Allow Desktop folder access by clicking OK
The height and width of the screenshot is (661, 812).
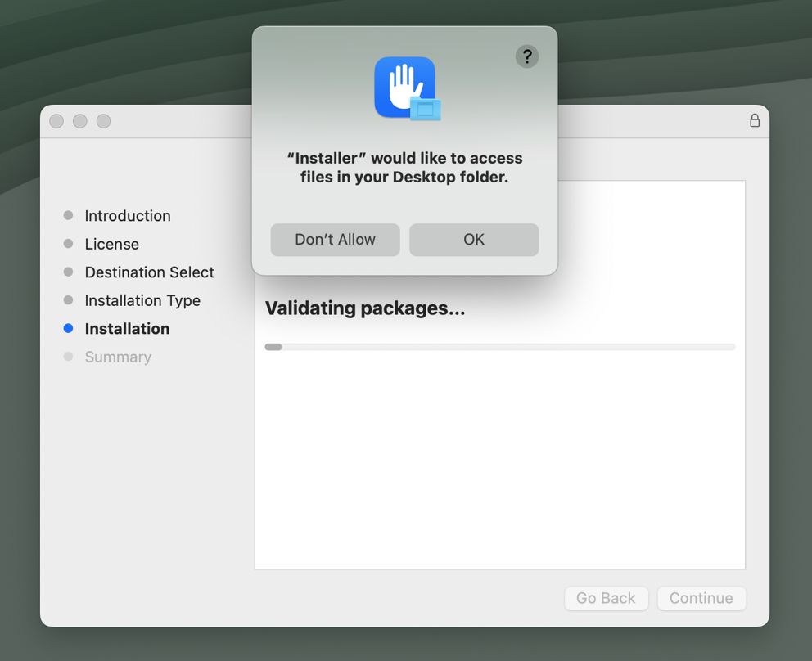click(474, 239)
